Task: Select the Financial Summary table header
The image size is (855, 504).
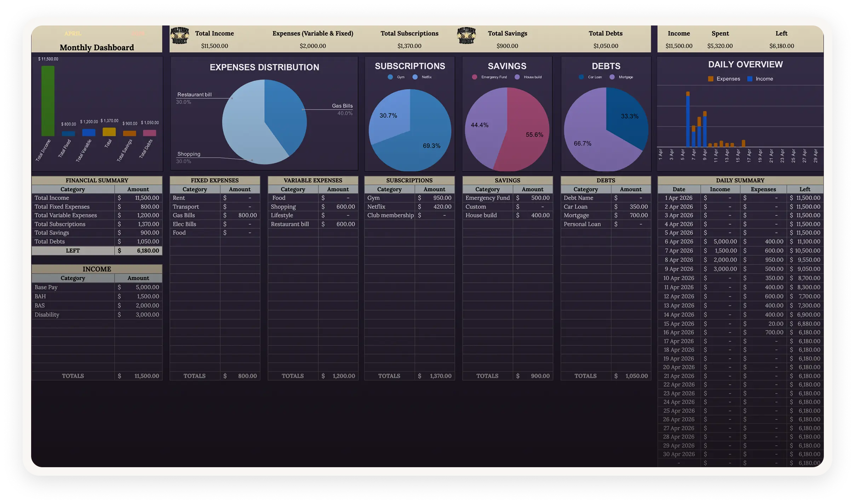Action: (97, 180)
